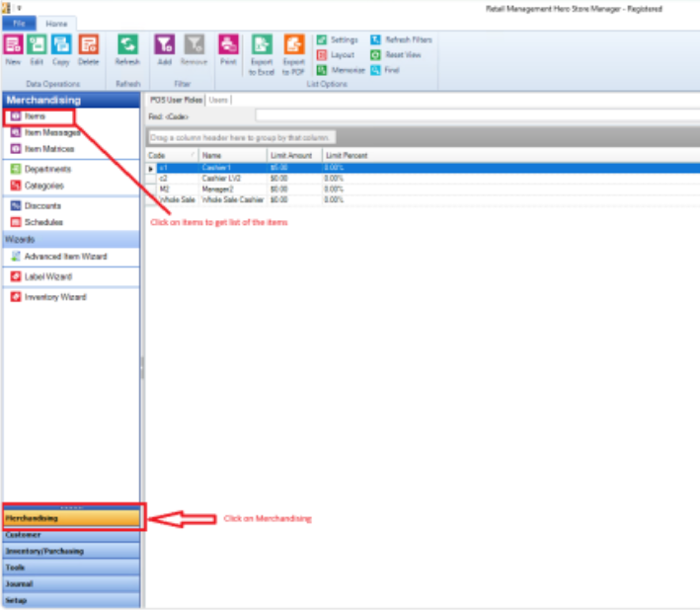The image size is (700, 610).
Task: Click row indicator arrow for c1
Action: (x=151, y=168)
